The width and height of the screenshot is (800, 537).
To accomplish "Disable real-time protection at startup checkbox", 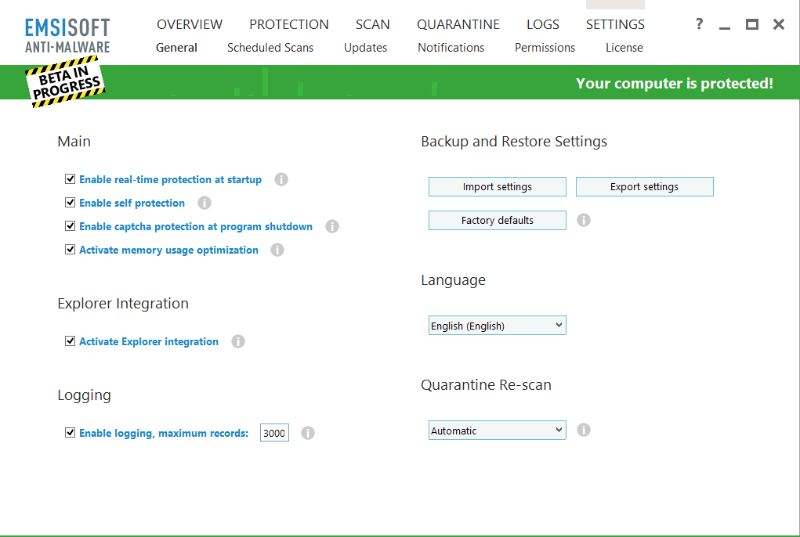I will pyautogui.click(x=70, y=180).
